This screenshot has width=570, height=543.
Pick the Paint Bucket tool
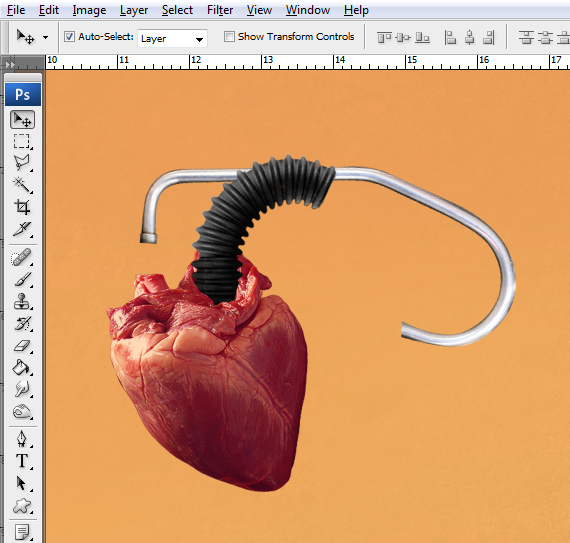point(22,367)
